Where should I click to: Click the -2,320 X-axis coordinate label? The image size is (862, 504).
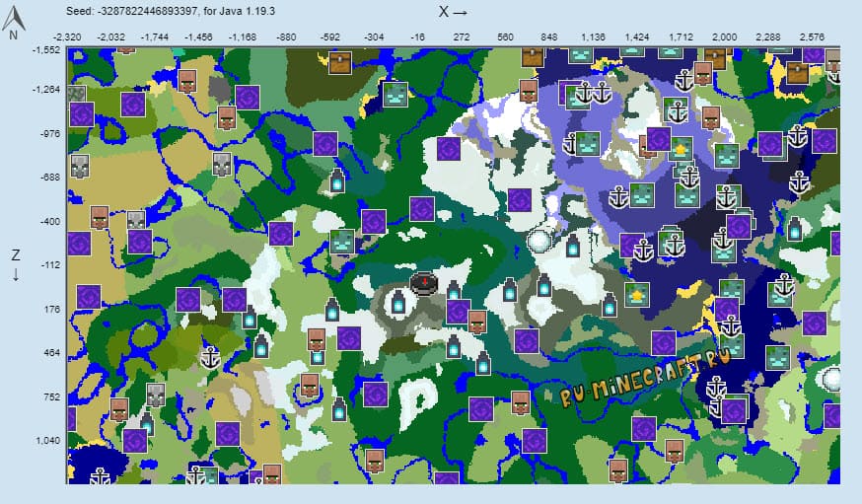(x=67, y=37)
